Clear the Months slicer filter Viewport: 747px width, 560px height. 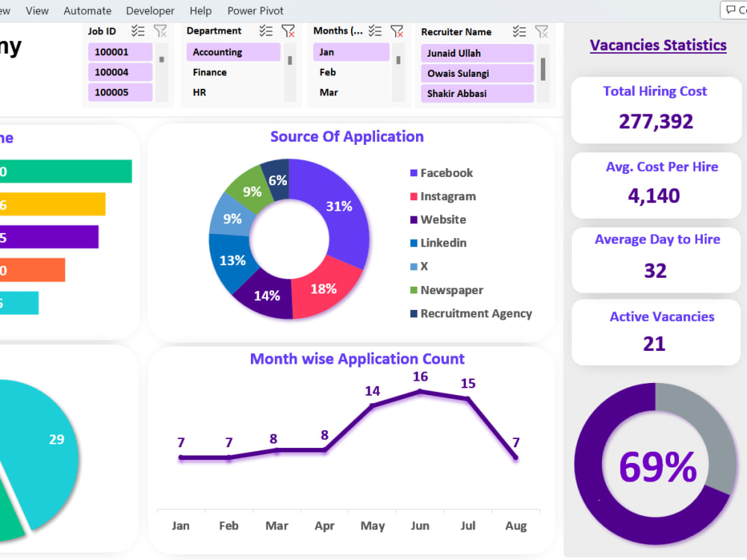398,31
